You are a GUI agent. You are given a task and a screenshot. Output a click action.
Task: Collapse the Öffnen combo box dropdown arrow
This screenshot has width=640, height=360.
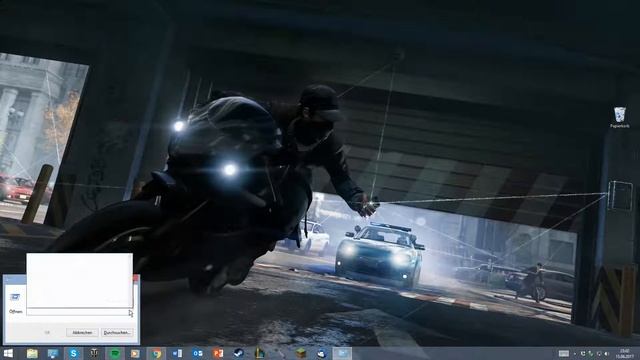[x=130, y=313]
